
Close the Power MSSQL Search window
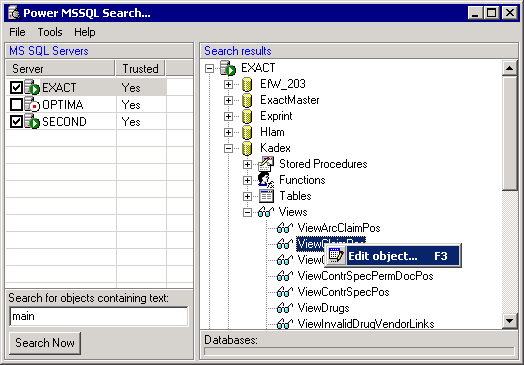point(510,13)
